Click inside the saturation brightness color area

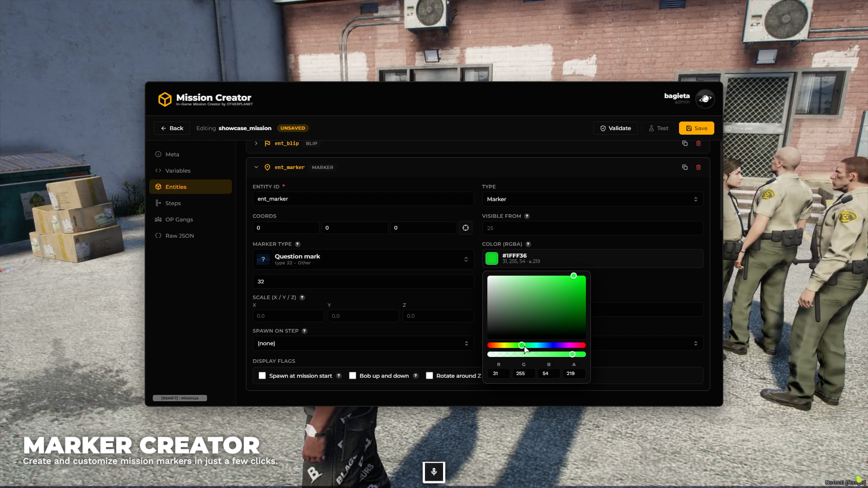537,307
